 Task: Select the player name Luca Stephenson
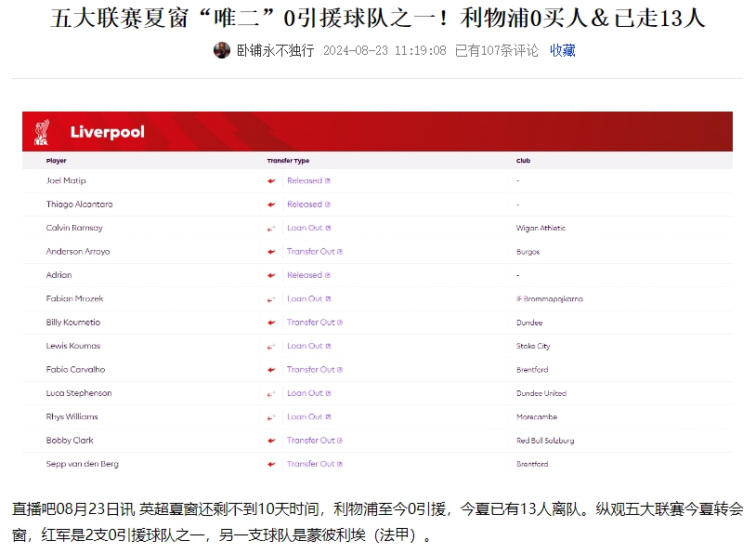[79, 393]
